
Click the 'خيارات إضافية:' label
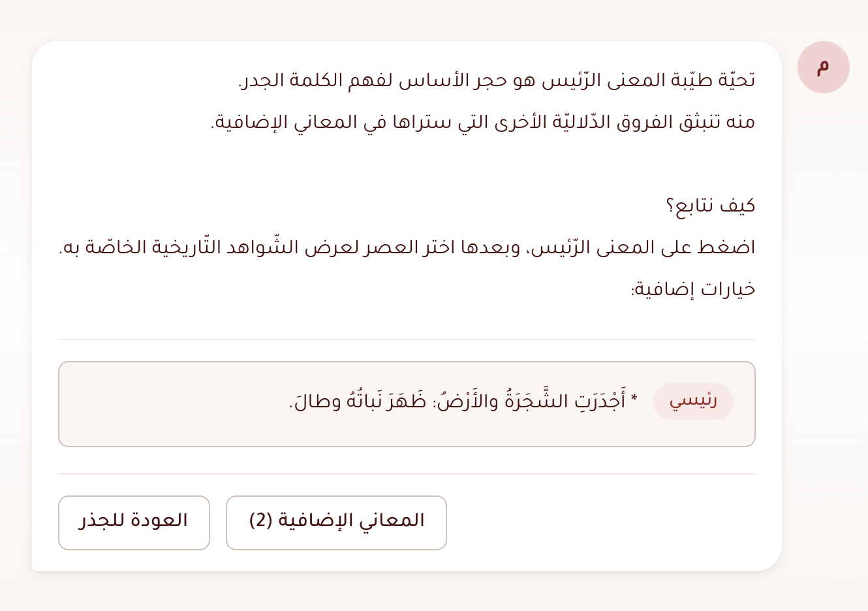pos(693,289)
